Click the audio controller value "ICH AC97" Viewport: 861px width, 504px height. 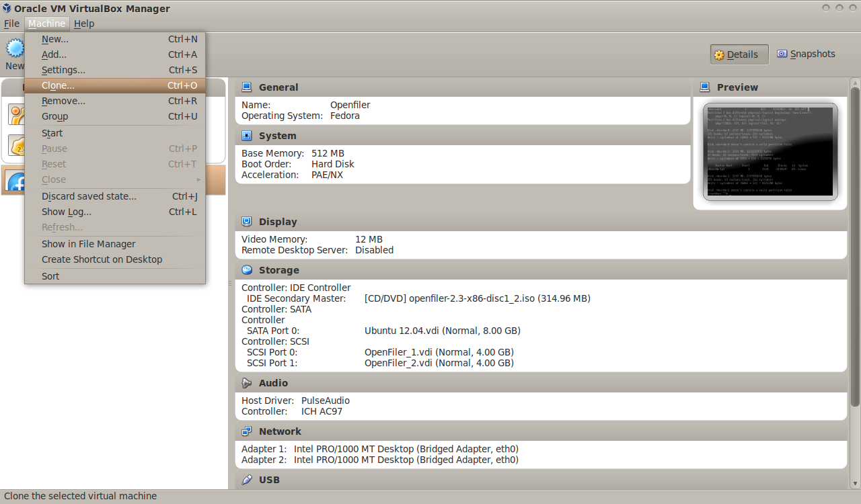[x=322, y=411]
